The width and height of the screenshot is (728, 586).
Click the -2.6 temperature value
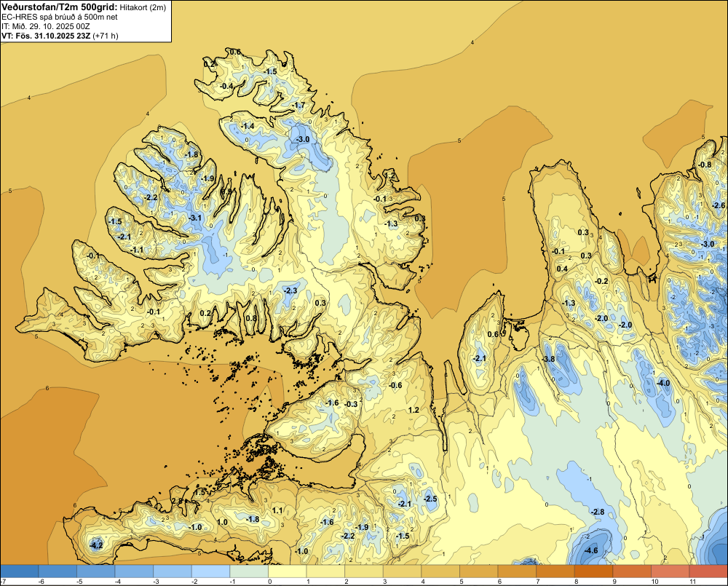click(719, 205)
